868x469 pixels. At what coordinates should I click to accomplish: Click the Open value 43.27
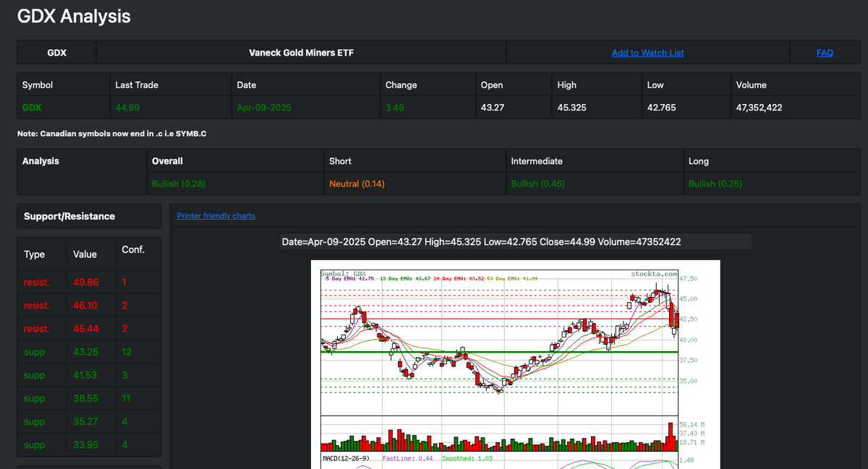click(493, 108)
